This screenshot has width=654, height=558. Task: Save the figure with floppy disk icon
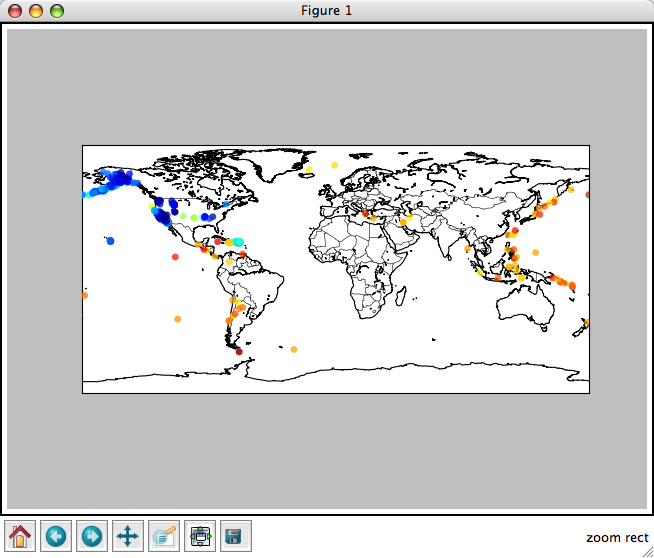(x=236, y=536)
